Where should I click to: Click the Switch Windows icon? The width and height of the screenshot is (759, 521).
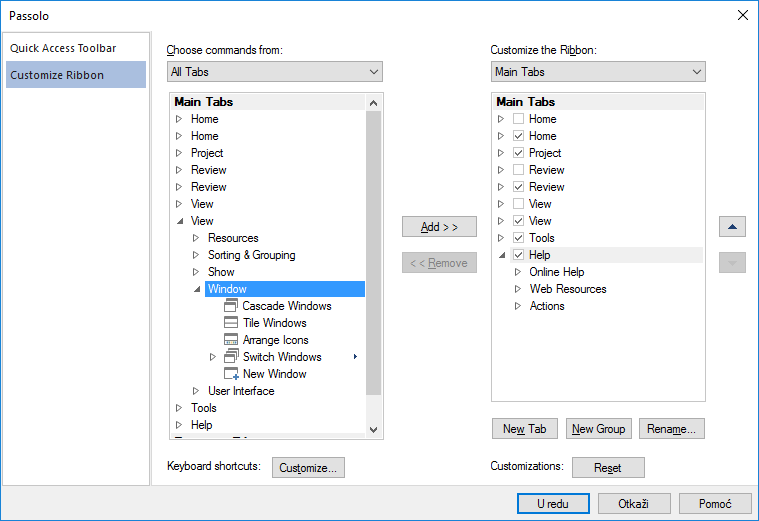(x=231, y=357)
